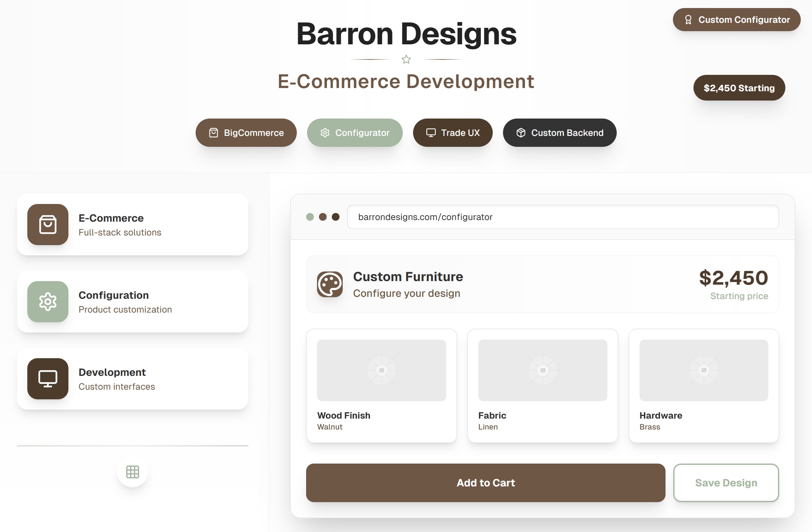
Task: Click the grid icon button below the divider
Action: tap(133, 472)
